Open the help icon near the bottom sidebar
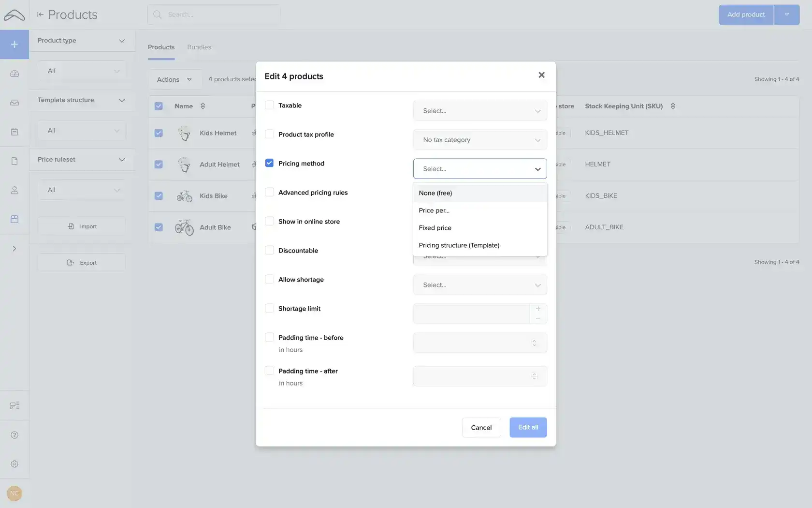 pyautogui.click(x=14, y=435)
